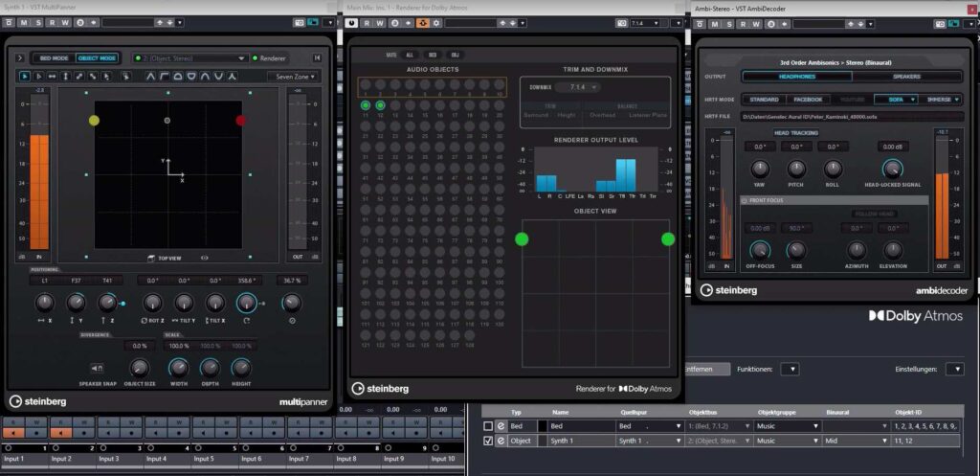The image size is (980, 476).
Task: Click the yellow left channel puck in panner
Action: click(x=94, y=120)
